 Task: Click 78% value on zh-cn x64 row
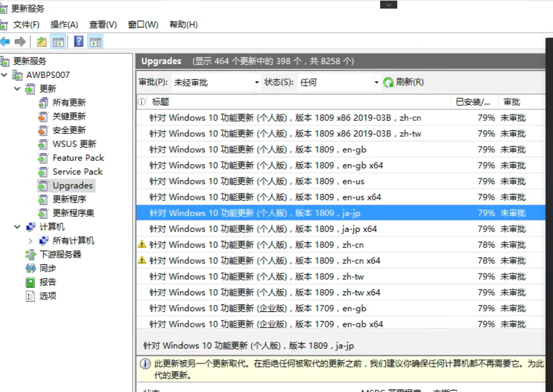click(x=487, y=260)
